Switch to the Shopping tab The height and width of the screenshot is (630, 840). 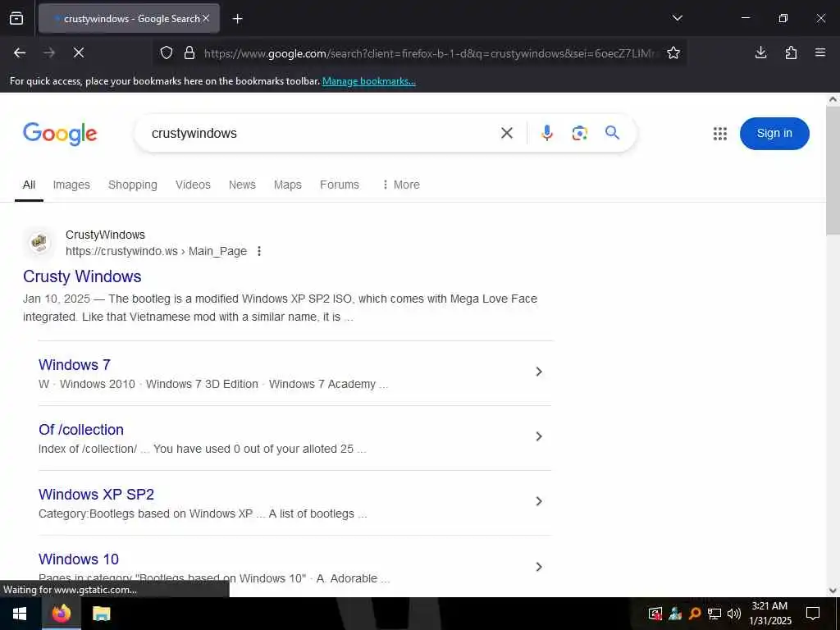132,185
